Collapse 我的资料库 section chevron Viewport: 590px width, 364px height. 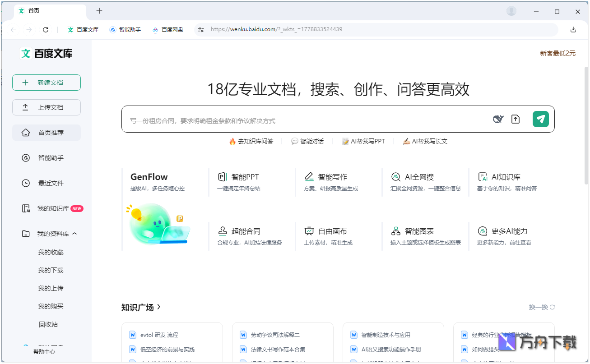[75, 234]
